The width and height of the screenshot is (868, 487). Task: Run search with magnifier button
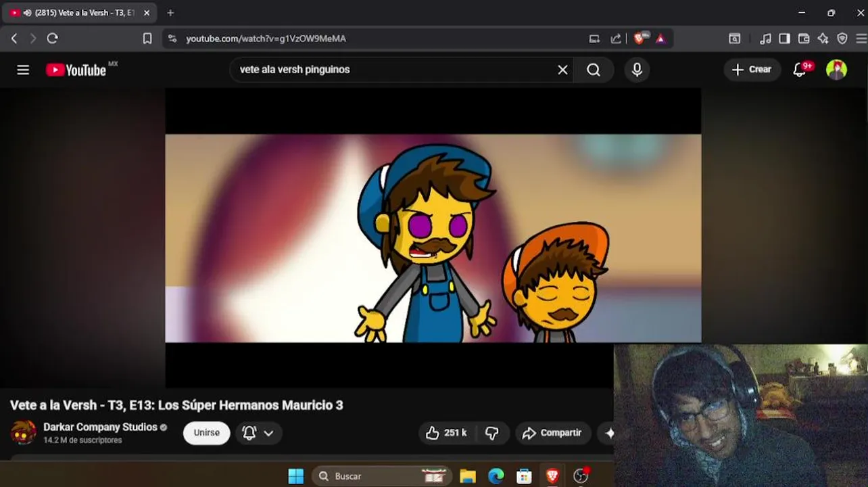pos(594,70)
